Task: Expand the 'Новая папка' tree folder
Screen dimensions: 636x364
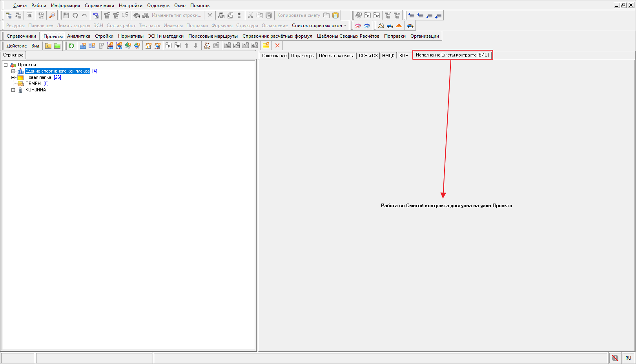Action: coord(13,77)
